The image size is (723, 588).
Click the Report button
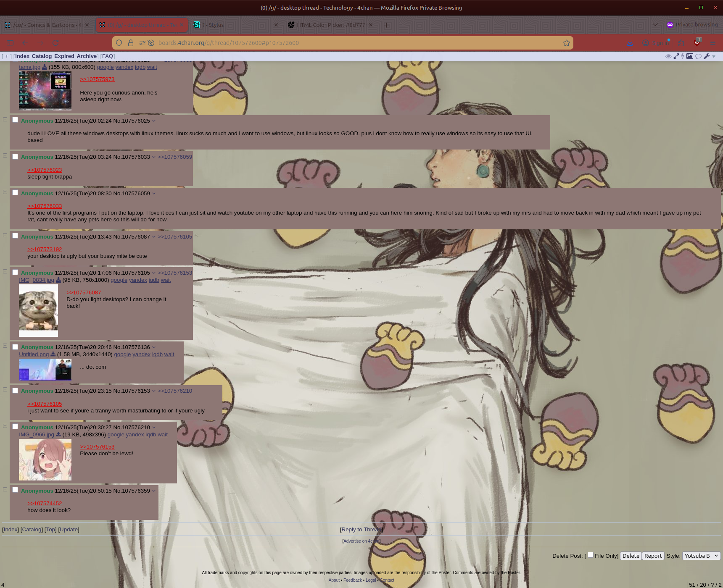[x=653, y=556]
